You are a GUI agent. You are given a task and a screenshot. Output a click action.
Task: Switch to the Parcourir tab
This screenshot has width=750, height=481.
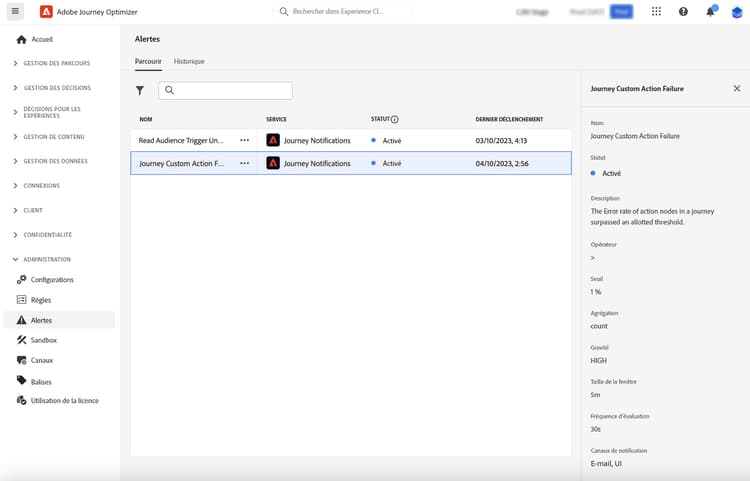coord(148,61)
